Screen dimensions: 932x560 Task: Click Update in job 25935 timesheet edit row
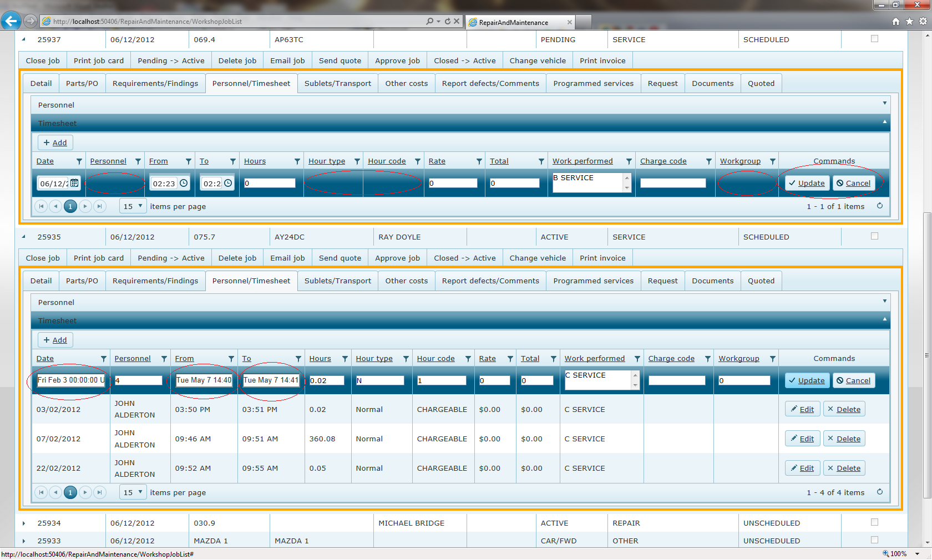[807, 381]
